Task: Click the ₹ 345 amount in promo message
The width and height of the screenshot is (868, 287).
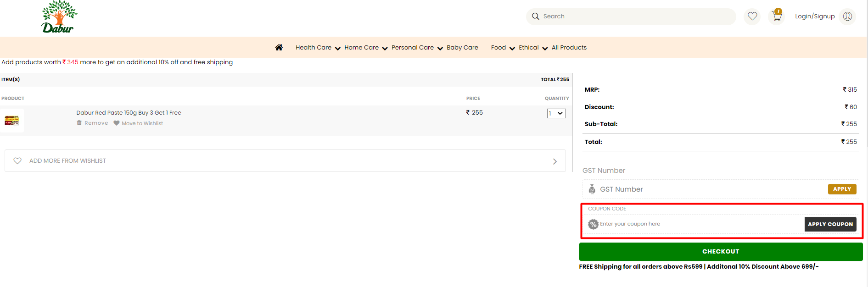Action: 70,62
